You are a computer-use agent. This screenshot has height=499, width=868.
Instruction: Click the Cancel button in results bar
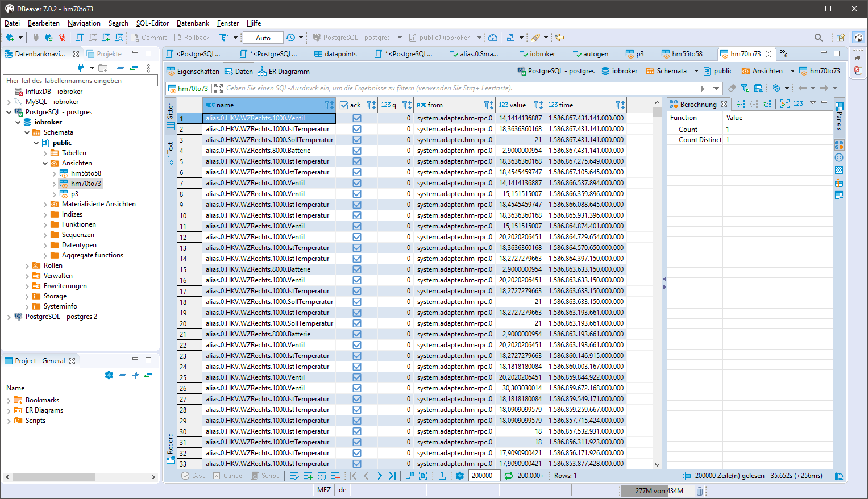[x=229, y=476]
